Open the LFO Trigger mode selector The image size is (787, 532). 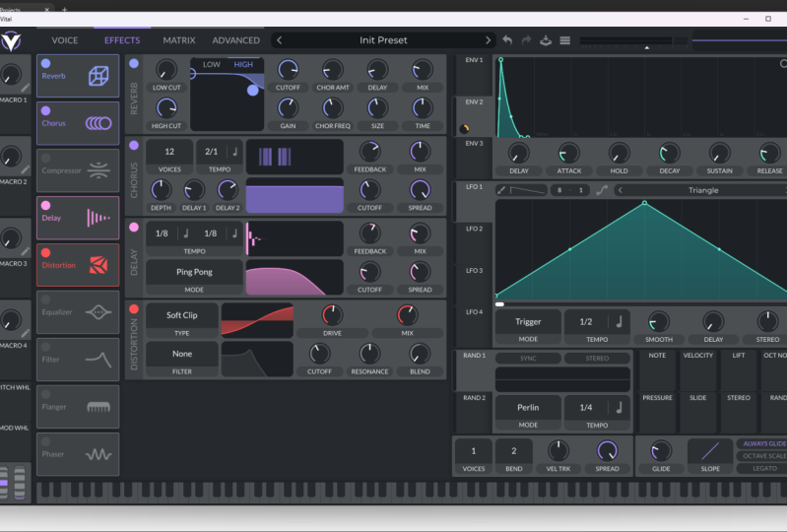528,322
